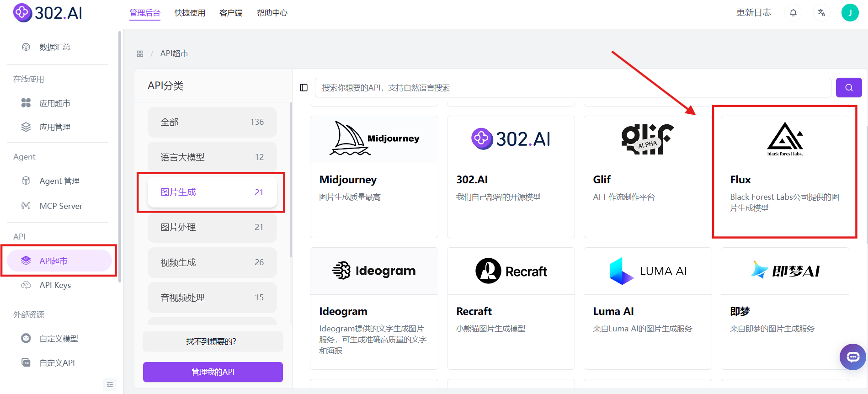Open the 即梦 card title
Image resolution: width=868 pixels, height=394 pixels.
coord(740,311)
